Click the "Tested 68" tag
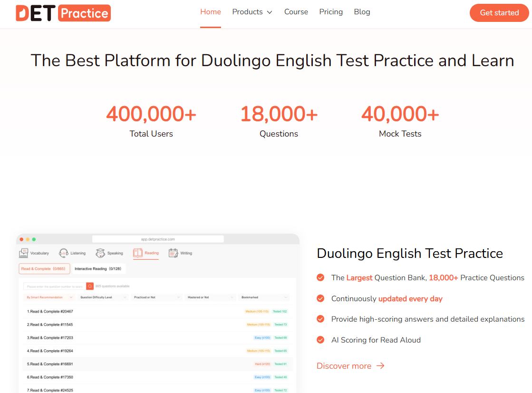This screenshot has height=393, width=532. (x=281, y=338)
